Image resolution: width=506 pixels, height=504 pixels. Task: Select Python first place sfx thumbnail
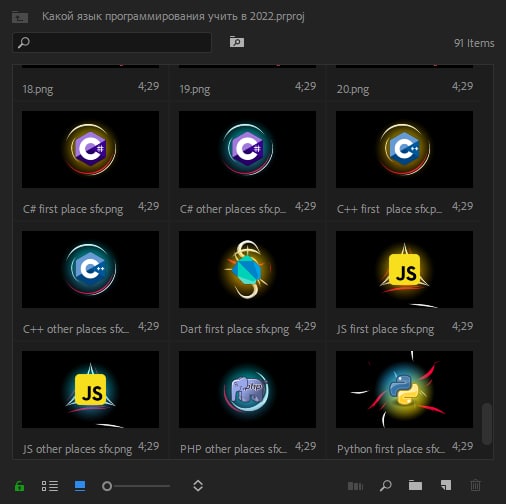404,389
